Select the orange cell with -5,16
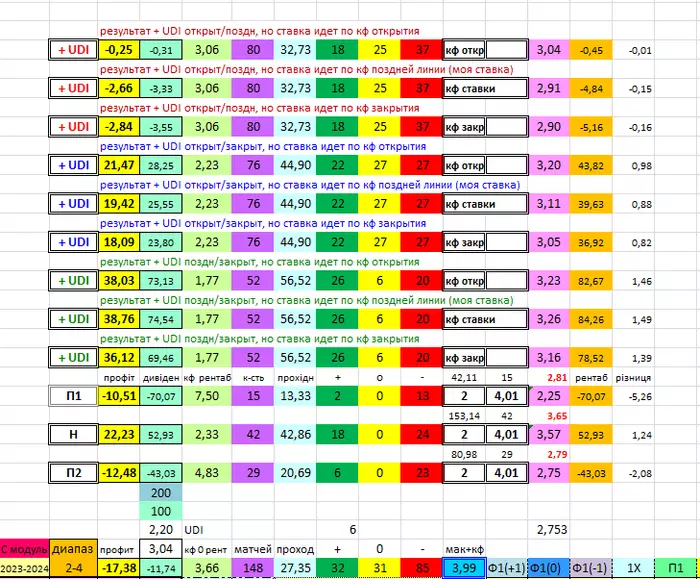 [591, 126]
